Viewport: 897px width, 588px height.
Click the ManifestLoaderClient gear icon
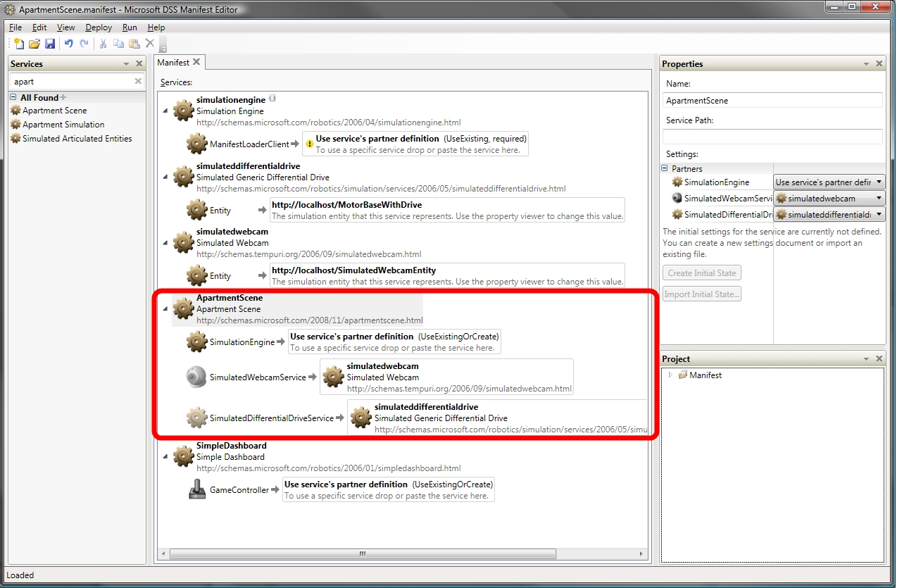pos(197,144)
